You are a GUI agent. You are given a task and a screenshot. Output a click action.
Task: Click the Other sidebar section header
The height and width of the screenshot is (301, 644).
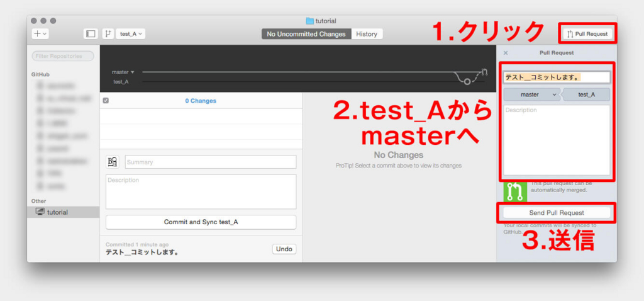point(38,201)
